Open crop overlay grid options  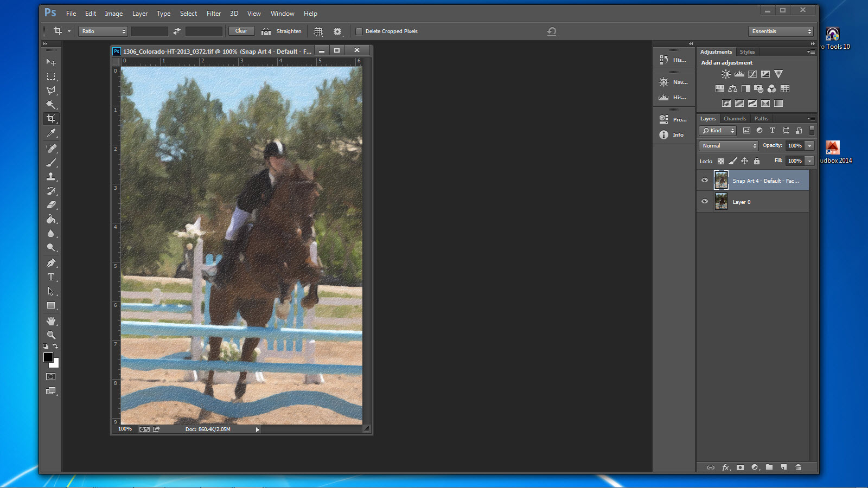[318, 31]
